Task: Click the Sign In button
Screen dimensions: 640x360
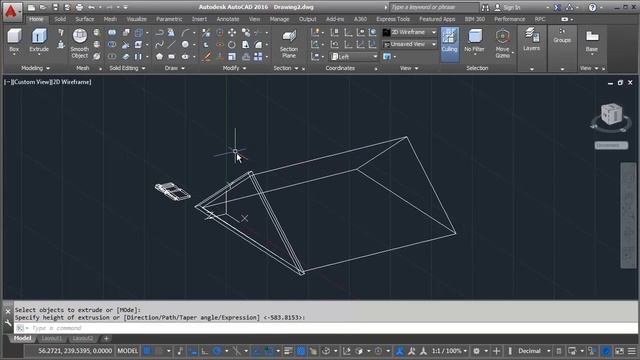Action: point(507,7)
